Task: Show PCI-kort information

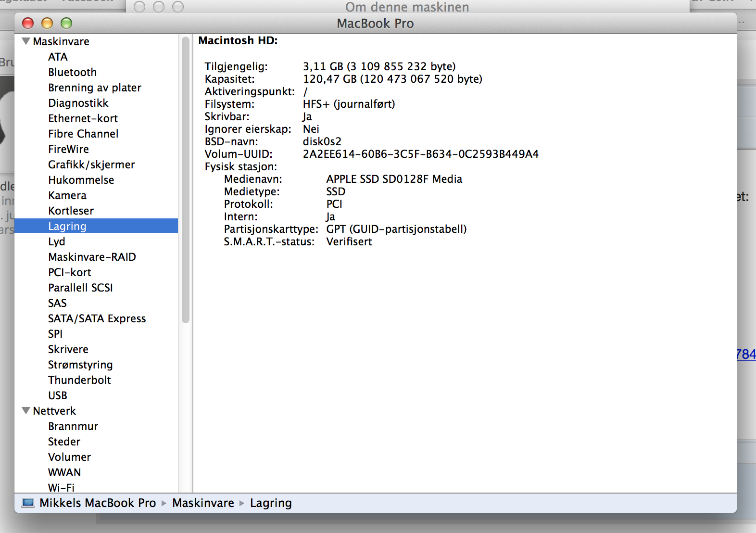Action: [69, 272]
